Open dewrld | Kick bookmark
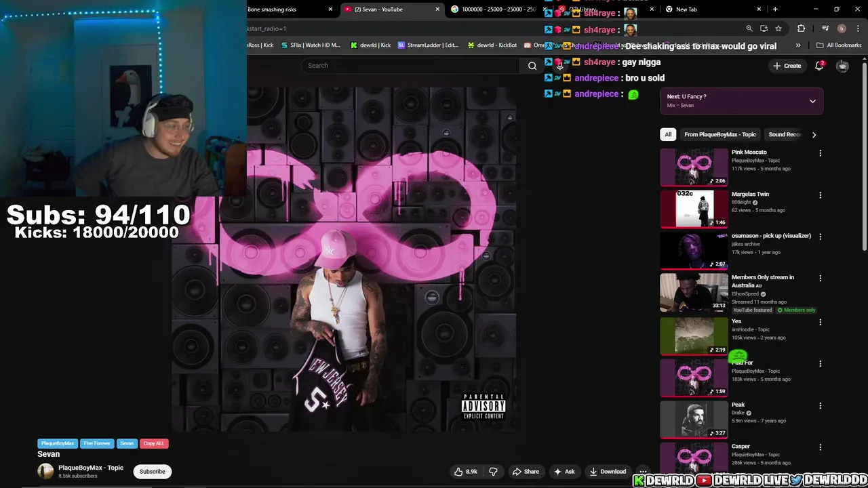 coord(371,45)
